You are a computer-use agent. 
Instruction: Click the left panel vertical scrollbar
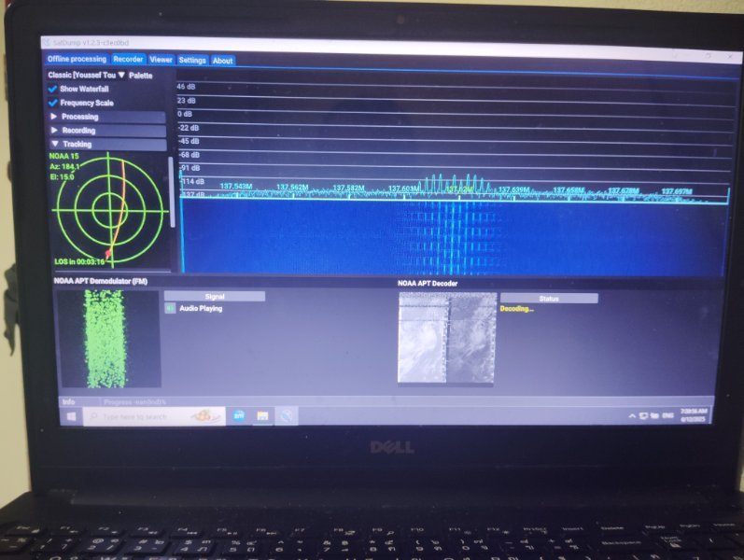click(x=172, y=192)
